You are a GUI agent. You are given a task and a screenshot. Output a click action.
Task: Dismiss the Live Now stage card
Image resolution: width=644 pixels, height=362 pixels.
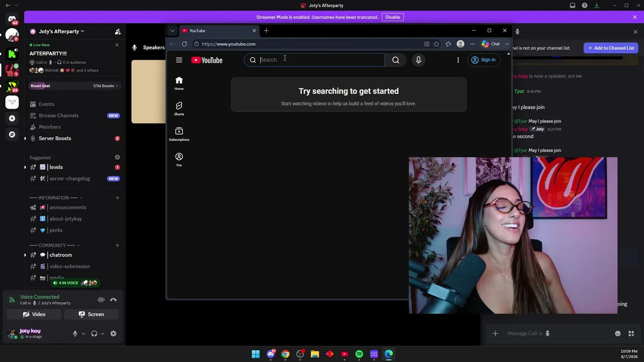[117, 45]
